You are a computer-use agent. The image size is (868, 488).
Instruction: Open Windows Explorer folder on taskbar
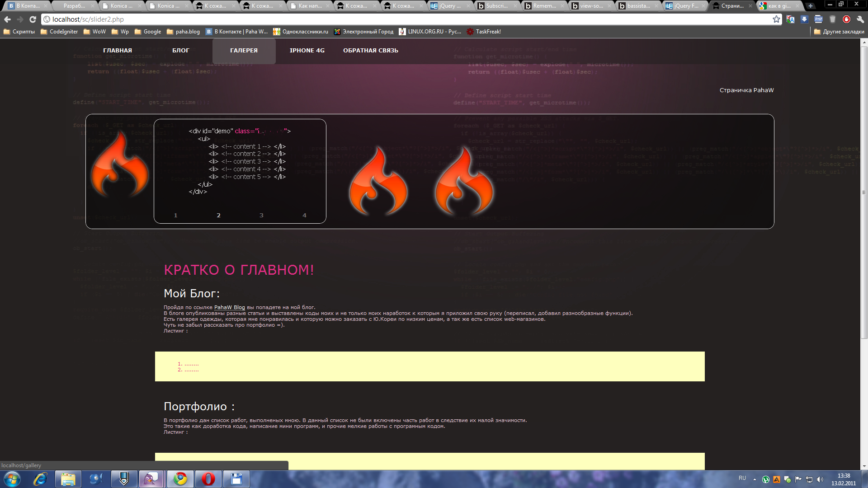tap(68, 479)
